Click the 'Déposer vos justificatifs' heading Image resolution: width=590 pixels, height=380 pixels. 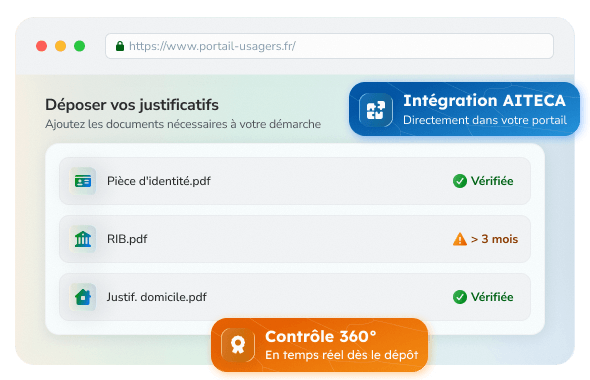[x=132, y=105]
